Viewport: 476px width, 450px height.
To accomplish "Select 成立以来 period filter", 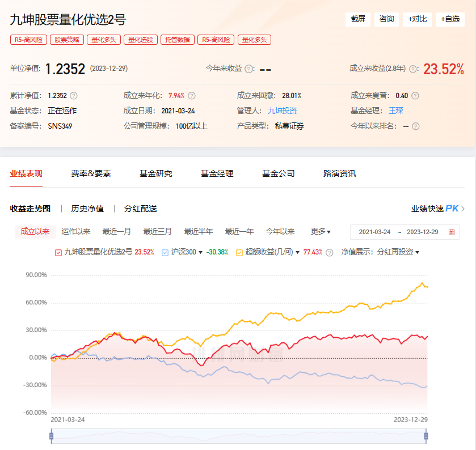I will (35, 232).
